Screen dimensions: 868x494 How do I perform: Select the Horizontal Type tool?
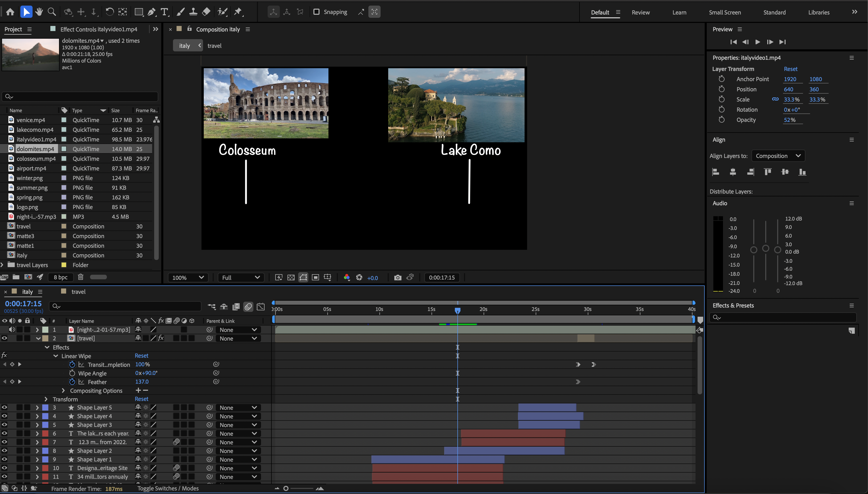pyautogui.click(x=165, y=12)
